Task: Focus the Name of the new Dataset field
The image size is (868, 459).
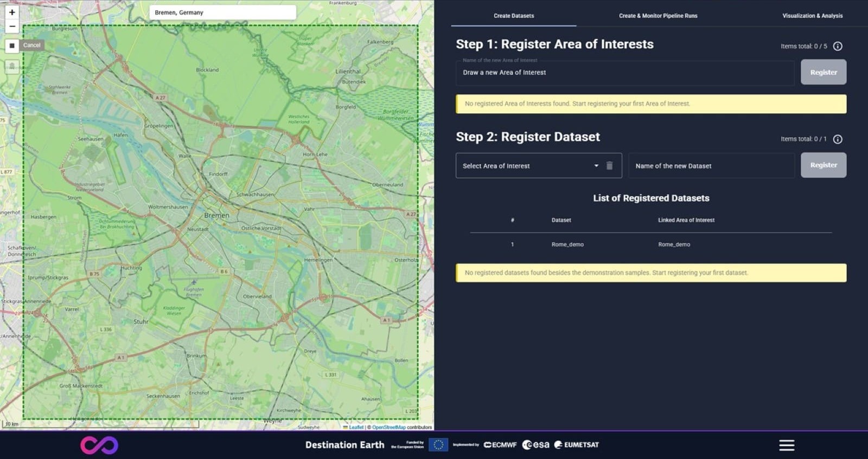Action: point(711,166)
